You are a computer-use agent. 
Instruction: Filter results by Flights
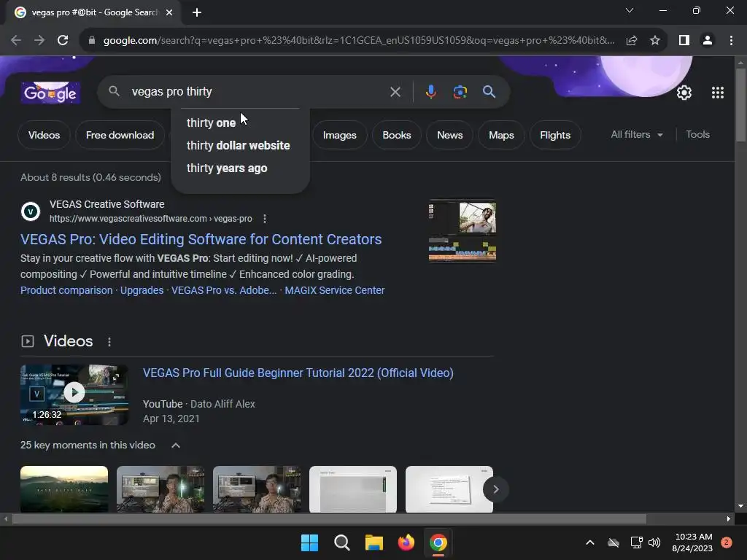click(555, 135)
